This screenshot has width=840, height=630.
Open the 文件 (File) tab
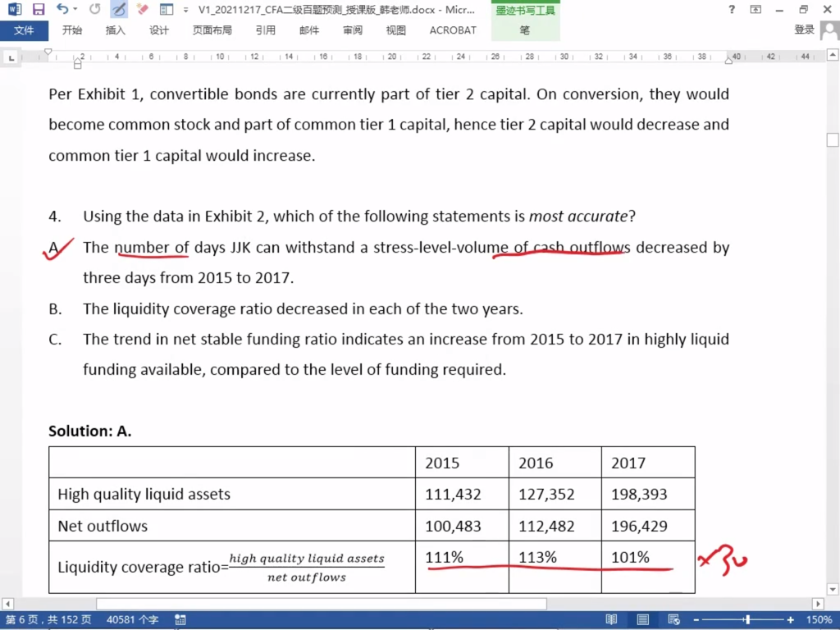(x=24, y=30)
